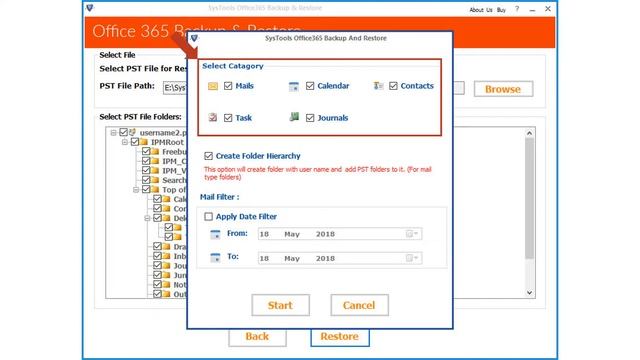Click the scrollbar up arrow
This screenshot has width=640, height=360.
(529, 133)
